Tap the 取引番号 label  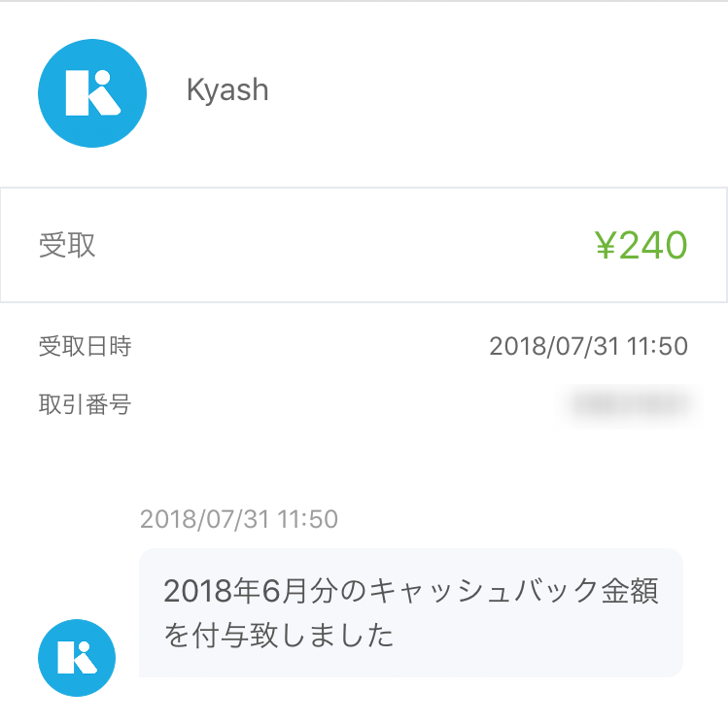[x=85, y=404]
